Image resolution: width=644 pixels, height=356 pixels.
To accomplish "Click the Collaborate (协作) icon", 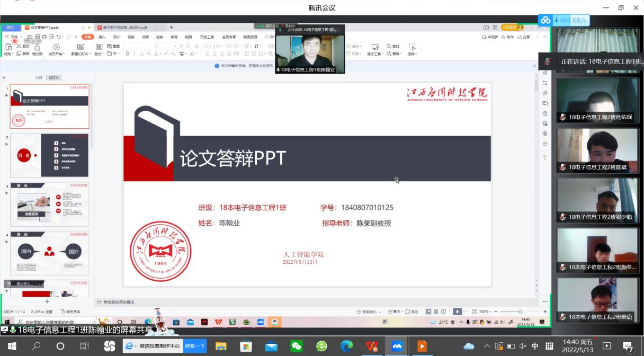I will pyautogui.click(x=508, y=37).
